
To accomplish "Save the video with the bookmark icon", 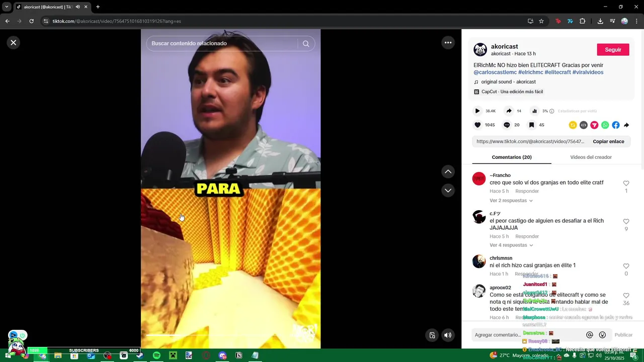I will (531, 125).
